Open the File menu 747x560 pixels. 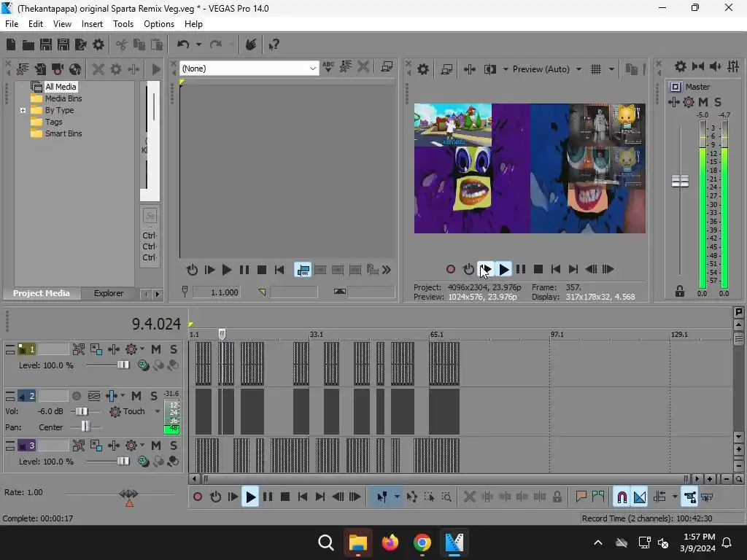point(12,24)
